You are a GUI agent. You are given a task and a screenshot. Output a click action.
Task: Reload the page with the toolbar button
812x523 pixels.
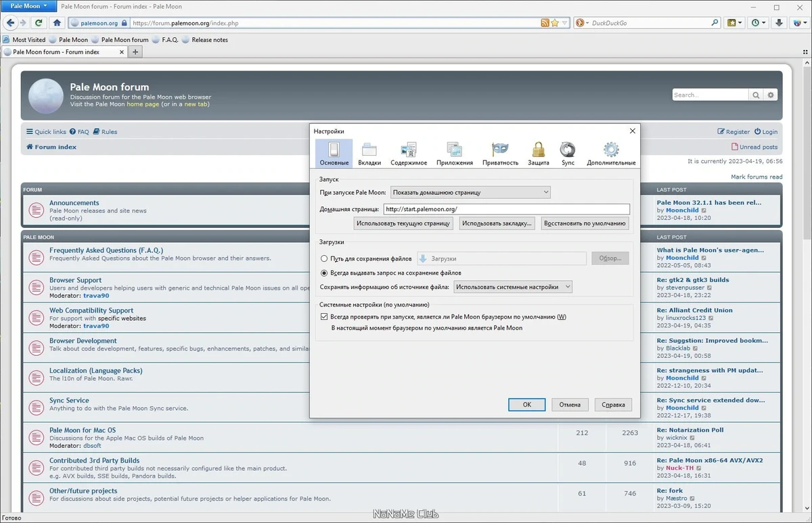click(x=39, y=22)
